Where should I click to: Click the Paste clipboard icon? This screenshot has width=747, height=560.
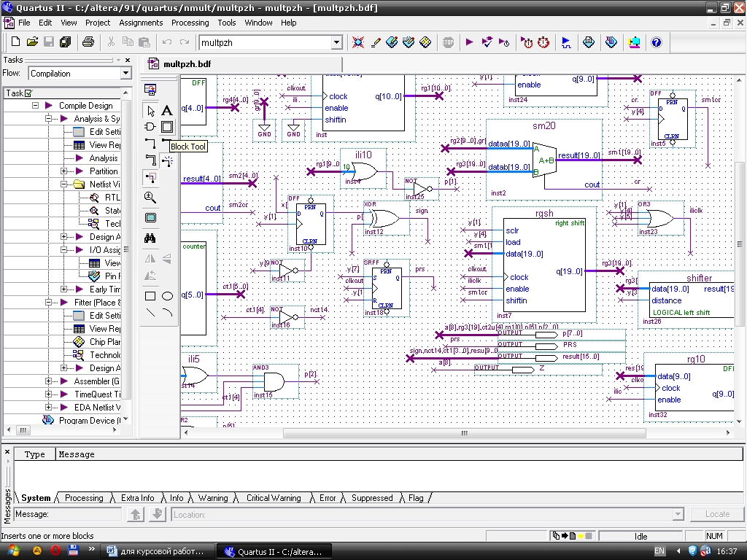click(144, 42)
